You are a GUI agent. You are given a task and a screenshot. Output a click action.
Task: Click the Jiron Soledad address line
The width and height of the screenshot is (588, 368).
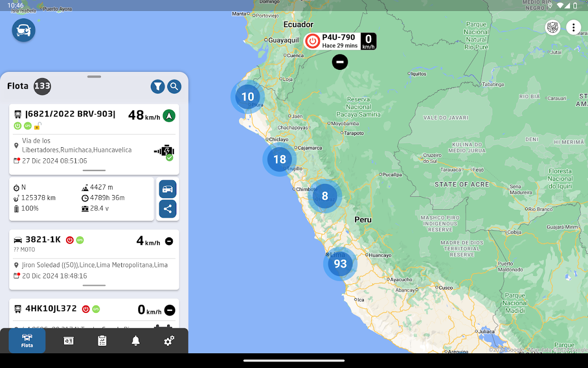(95, 265)
